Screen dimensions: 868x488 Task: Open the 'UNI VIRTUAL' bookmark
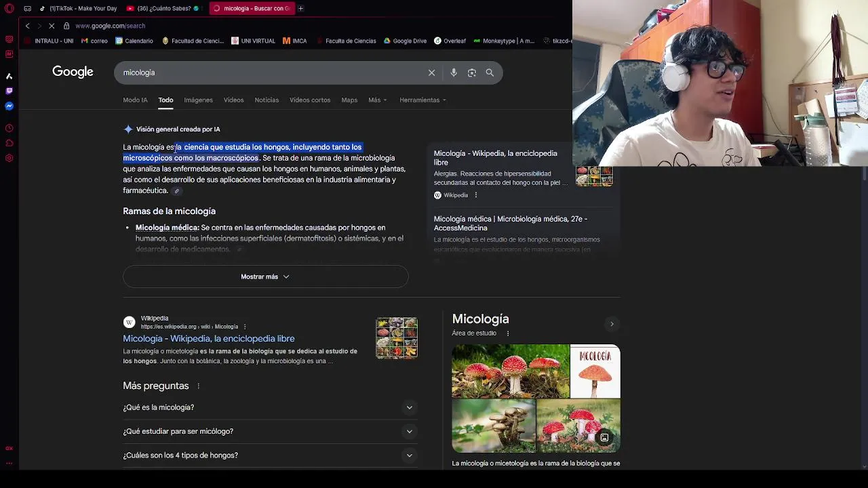click(x=253, y=41)
